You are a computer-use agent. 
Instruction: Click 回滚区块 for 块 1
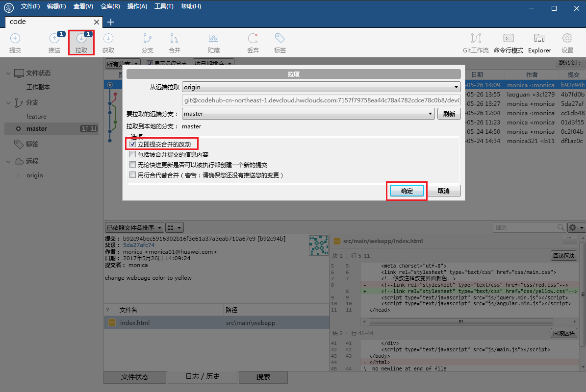(x=564, y=256)
